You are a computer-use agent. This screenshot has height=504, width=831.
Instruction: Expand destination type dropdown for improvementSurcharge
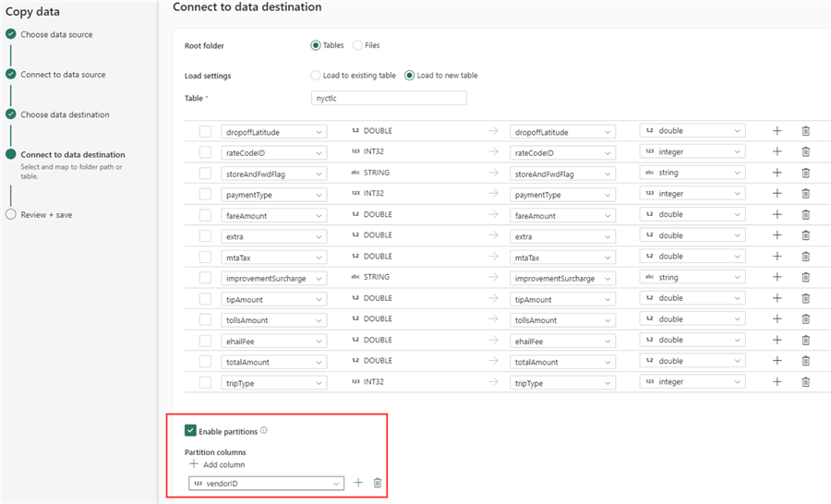(x=737, y=278)
